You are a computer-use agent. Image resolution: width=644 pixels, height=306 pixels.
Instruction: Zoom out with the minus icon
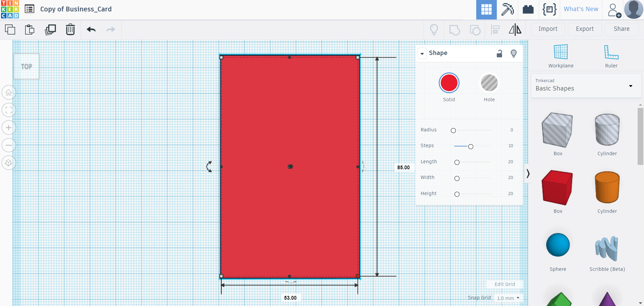pos(9,145)
